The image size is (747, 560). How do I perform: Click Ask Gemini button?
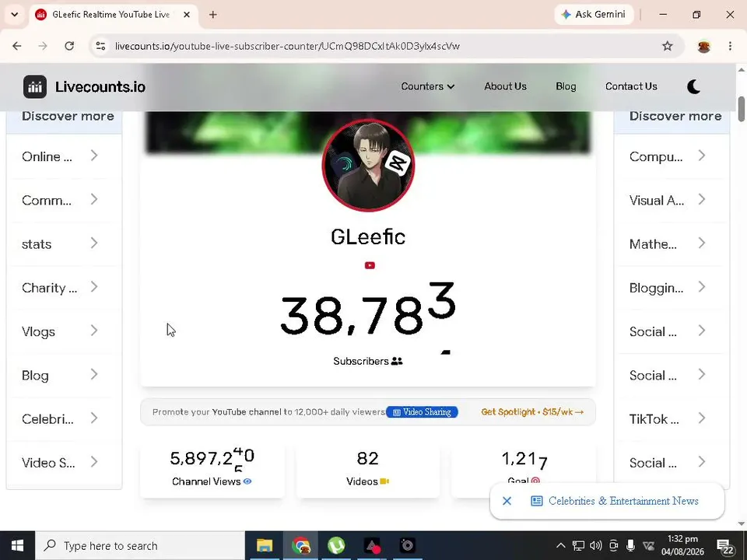pos(594,14)
